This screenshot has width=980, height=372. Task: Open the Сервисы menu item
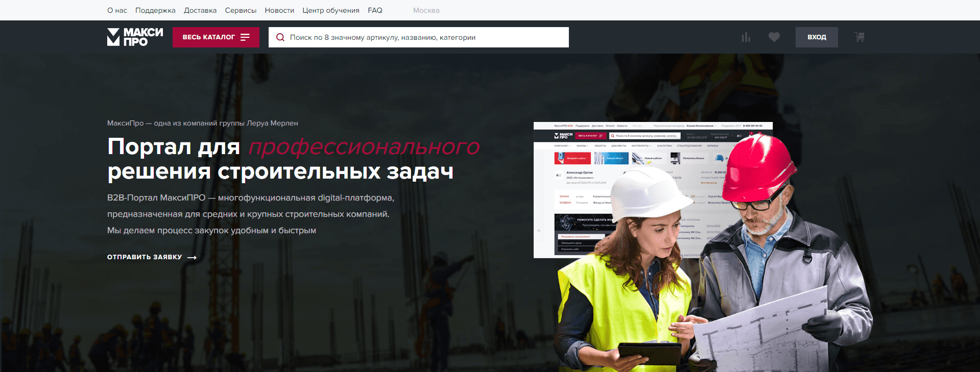241,10
